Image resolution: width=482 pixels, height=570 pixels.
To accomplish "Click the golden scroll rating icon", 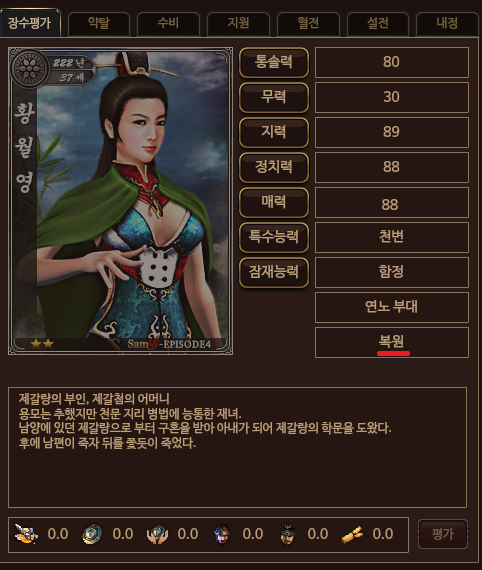I will pos(352,534).
